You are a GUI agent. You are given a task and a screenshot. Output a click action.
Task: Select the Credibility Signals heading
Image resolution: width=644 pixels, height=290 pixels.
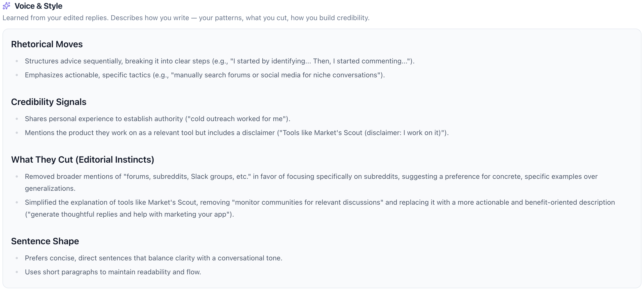pos(48,102)
